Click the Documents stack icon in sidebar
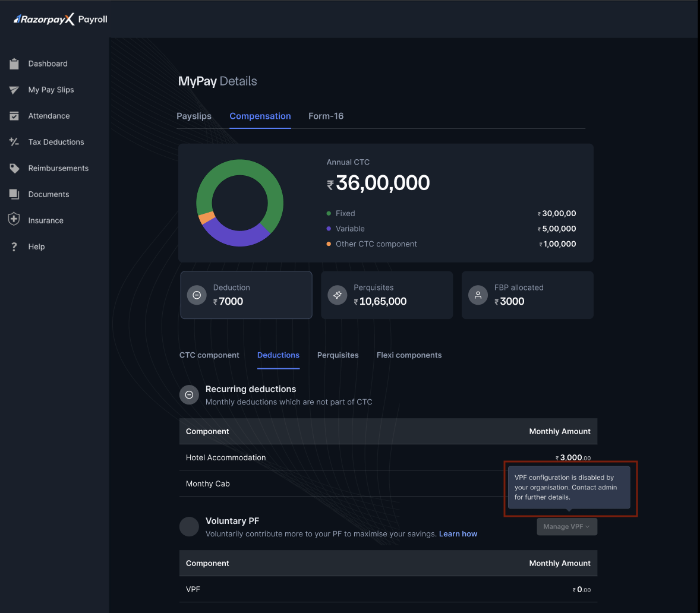 [14, 194]
